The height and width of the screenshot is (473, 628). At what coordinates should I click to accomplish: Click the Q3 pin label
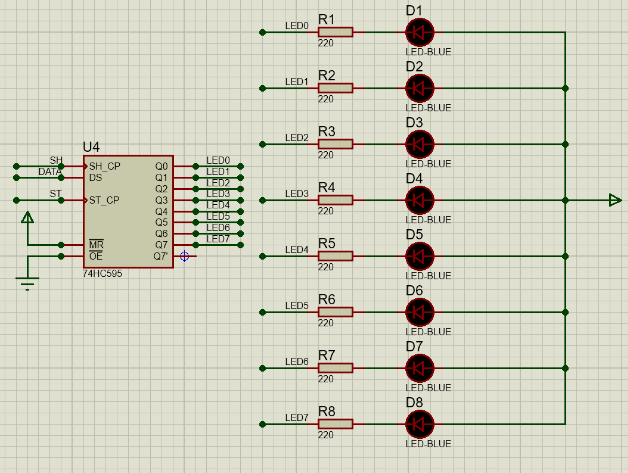(x=161, y=200)
